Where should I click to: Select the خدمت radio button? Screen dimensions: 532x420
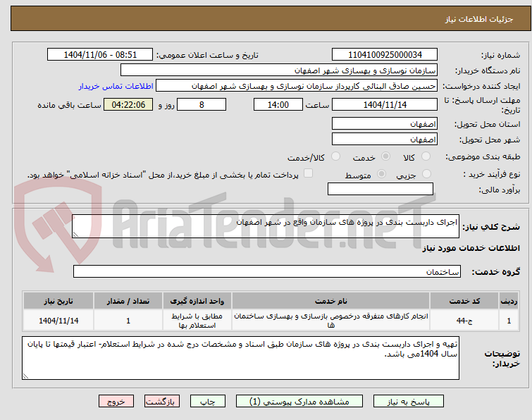point(385,156)
